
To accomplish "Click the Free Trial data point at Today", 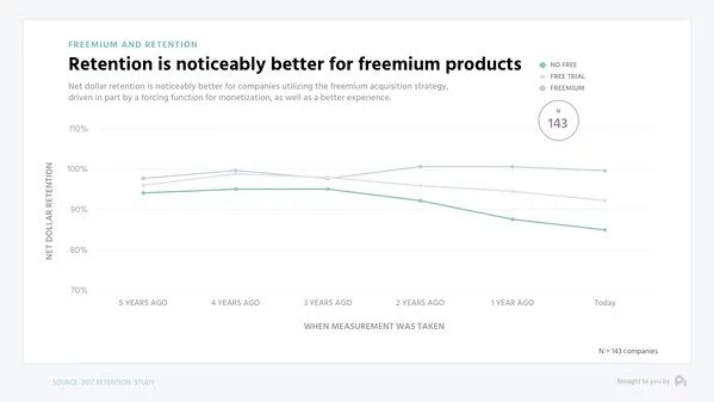I will click(604, 200).
